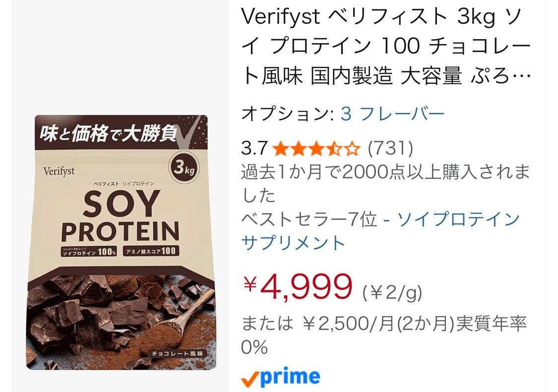558x392 pixels.
Task: Click the 3kg badge on the package
Action: (x=184, y=167)
